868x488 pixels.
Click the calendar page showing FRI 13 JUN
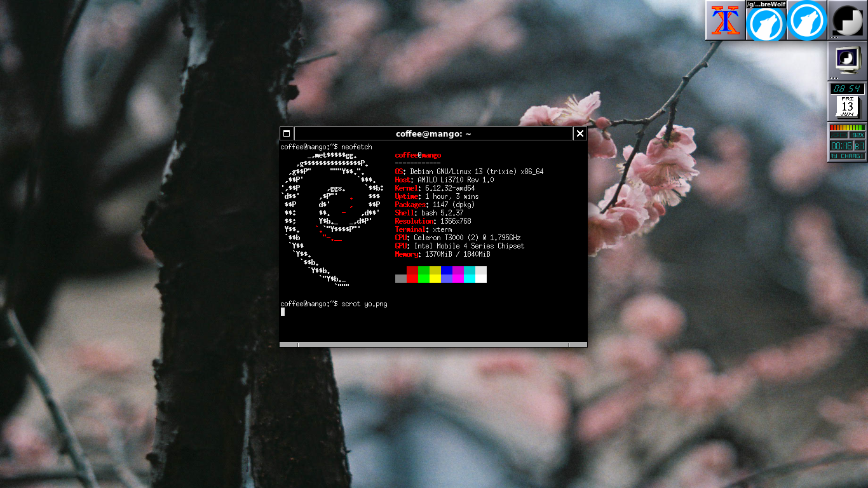[847, 106]
